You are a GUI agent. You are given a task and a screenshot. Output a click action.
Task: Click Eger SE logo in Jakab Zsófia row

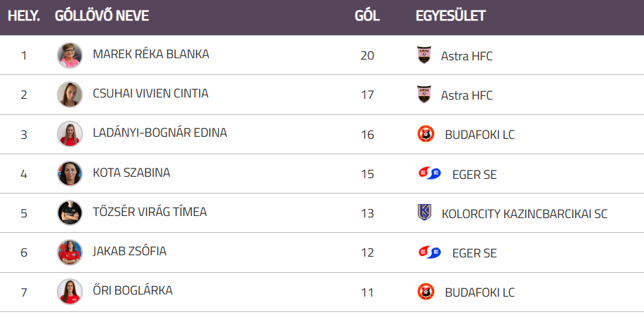(x=429, y=252)
